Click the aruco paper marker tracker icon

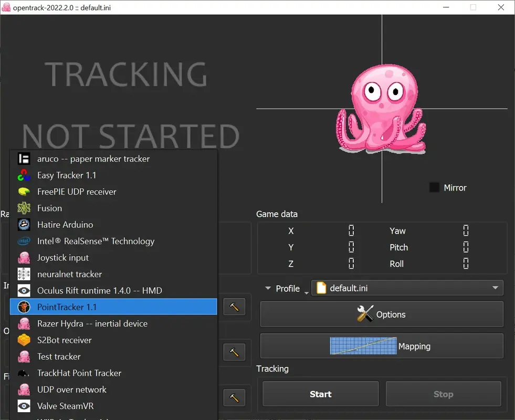tap(23, 159)
